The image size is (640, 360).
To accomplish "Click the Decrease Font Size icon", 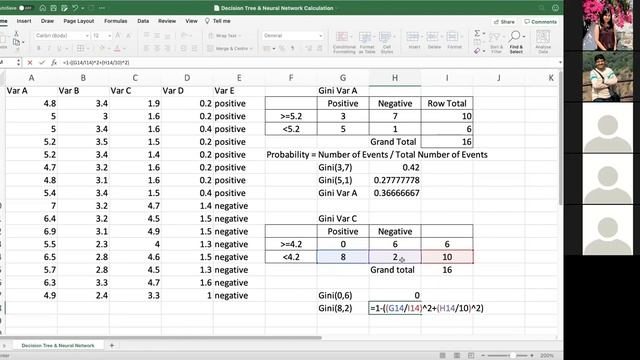I will [128, 36].
